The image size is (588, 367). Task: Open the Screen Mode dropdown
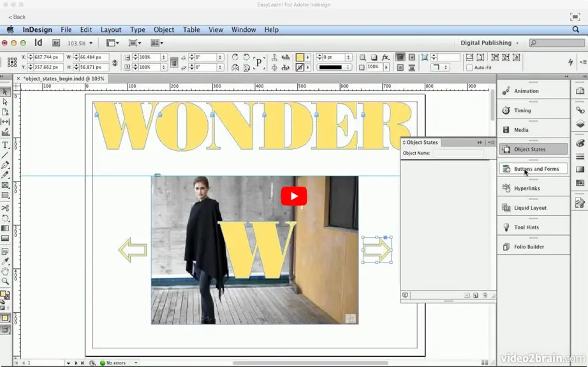click(135, 43)
